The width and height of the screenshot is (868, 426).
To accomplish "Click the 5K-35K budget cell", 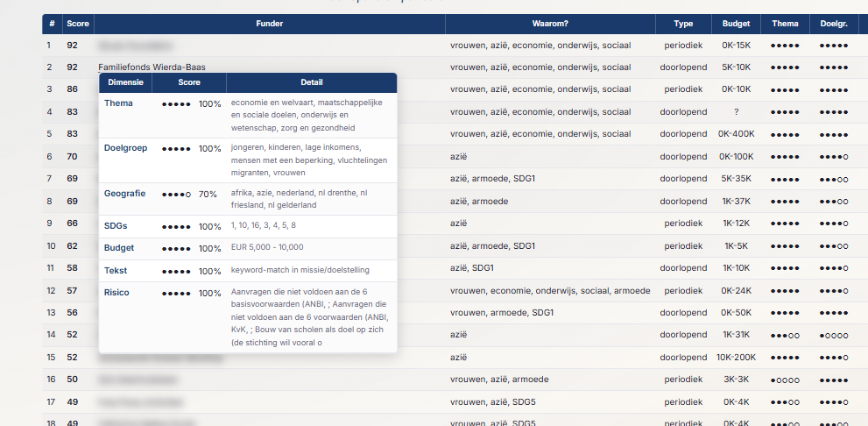I will point(737,179).
